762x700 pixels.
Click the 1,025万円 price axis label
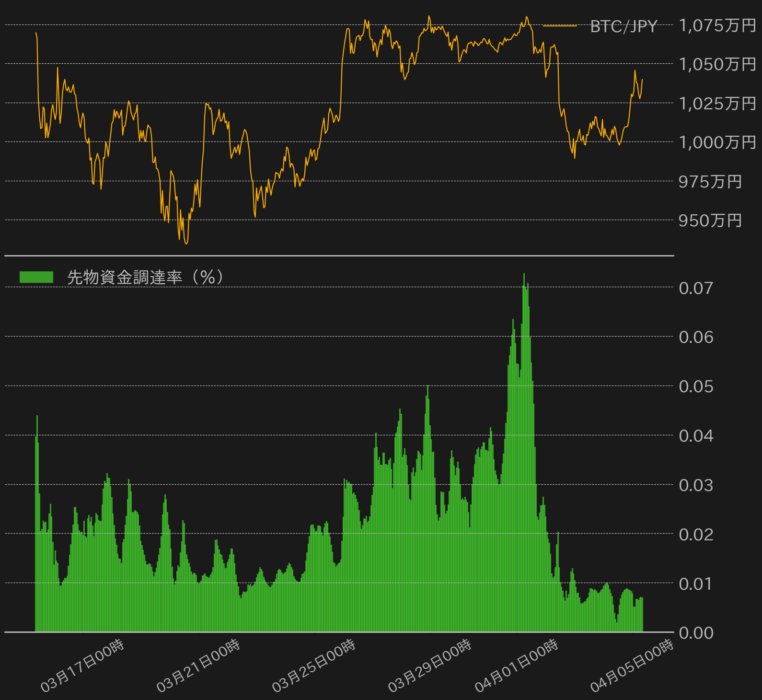click(717, 104)
